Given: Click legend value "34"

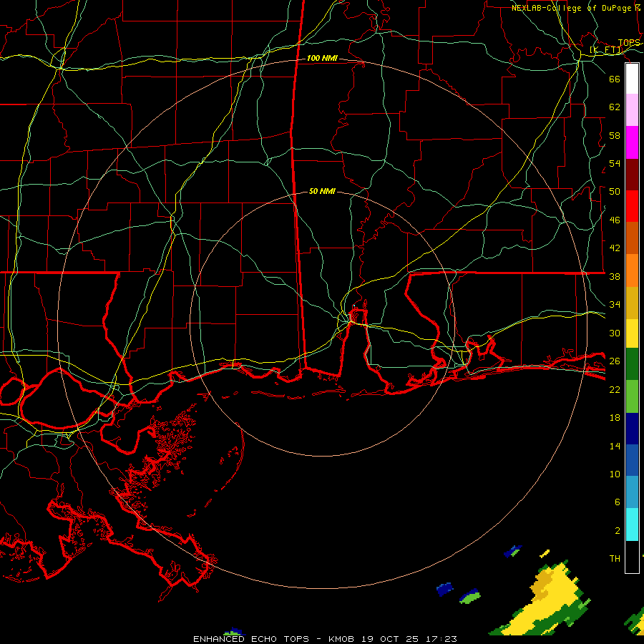Looking at the screenshot, I should click(x=615, y=305).
